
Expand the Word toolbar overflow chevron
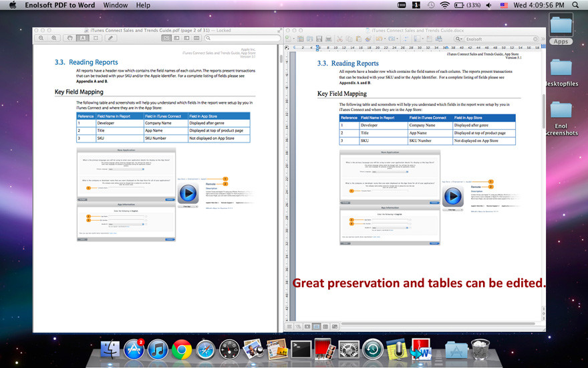[x=543, y=39]
